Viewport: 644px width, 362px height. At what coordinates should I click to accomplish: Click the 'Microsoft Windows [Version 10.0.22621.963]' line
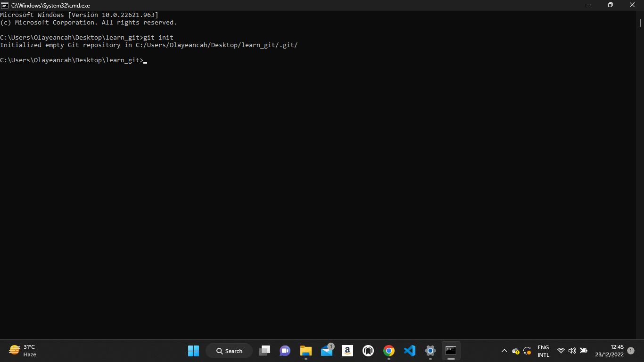[x=79, y=15]
